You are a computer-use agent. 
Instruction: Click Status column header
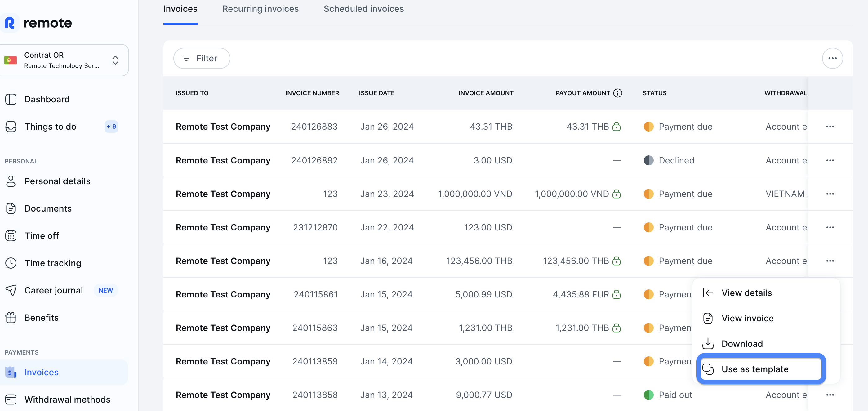point(654,93)
